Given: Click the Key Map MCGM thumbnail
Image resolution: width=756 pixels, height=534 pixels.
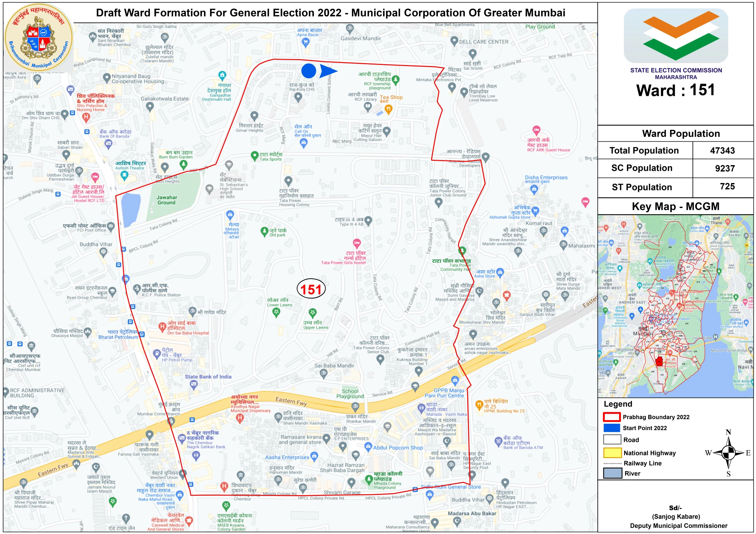Looking at the screenshot, I should (x=675, y=306).
